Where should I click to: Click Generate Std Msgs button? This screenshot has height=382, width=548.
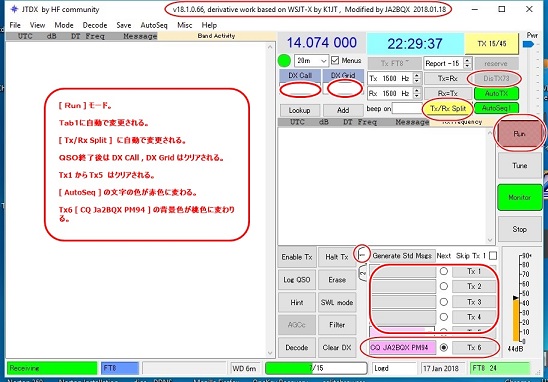point(402,256)
